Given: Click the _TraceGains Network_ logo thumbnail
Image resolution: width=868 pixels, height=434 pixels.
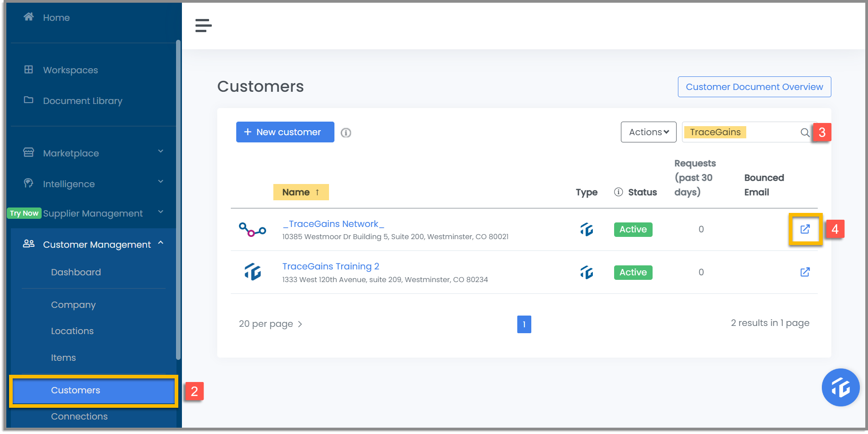Looking at the screenshot, I should pyautogui.click(x=253, y=230).
